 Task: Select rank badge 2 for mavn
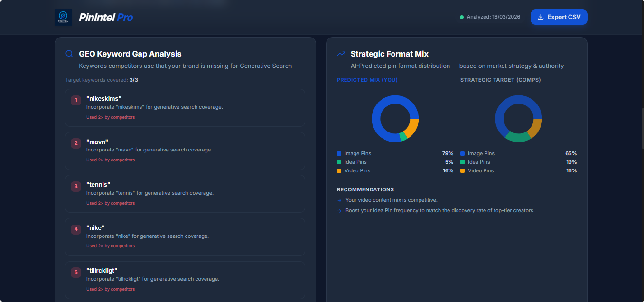point(76,143)
